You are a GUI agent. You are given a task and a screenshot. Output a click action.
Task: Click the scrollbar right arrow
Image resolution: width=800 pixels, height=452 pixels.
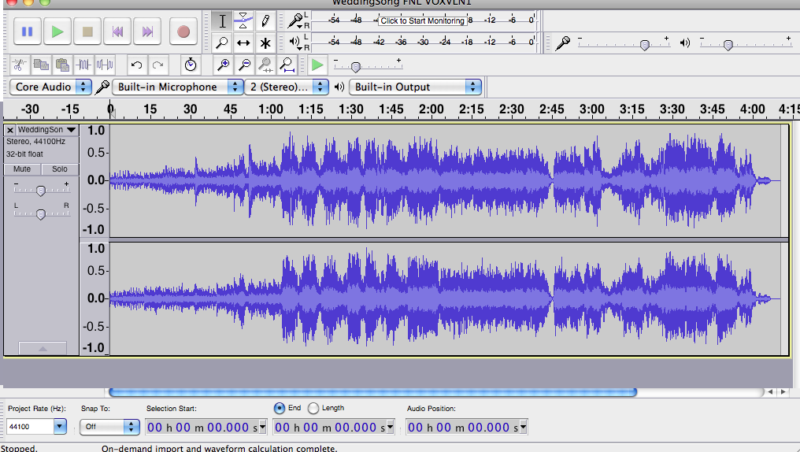coord(783,392)
